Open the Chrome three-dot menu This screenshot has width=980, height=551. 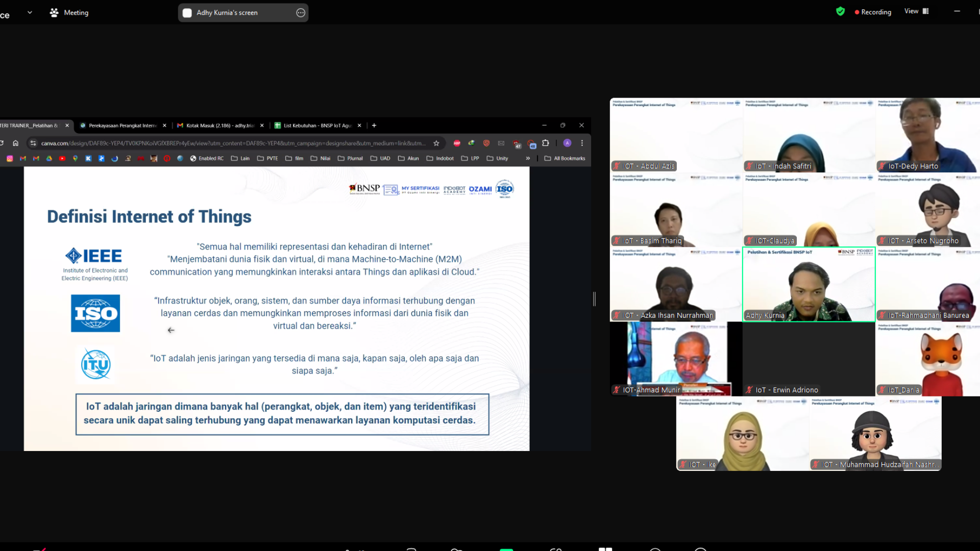[x=582, y=143]
